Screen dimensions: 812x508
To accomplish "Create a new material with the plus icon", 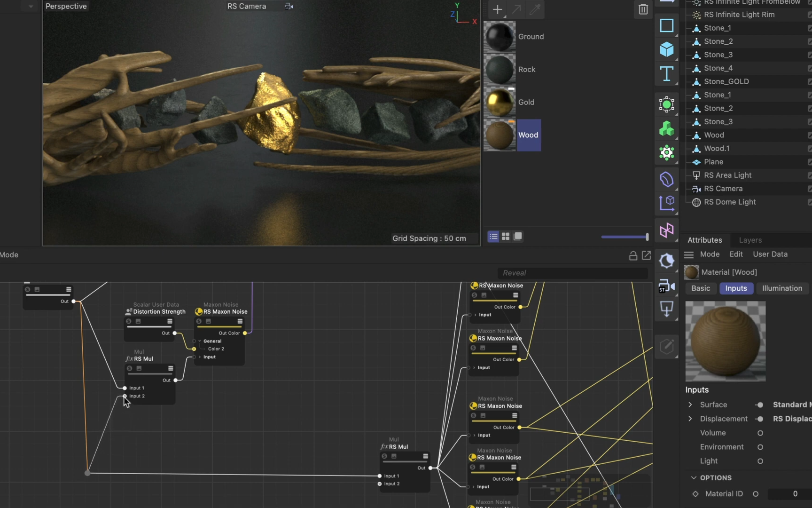I will [497, 9].
